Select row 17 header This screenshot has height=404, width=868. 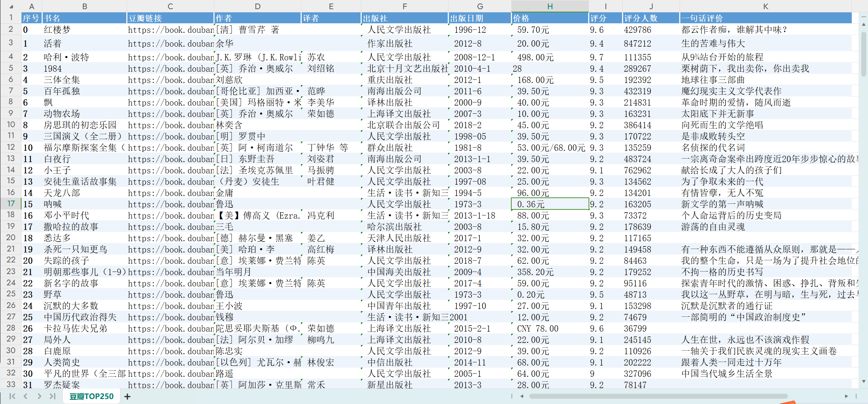(x=11, y=204)
